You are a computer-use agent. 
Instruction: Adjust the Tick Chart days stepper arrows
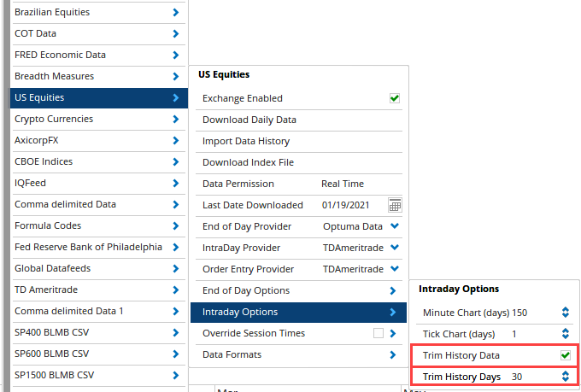[x=565, y=334]
